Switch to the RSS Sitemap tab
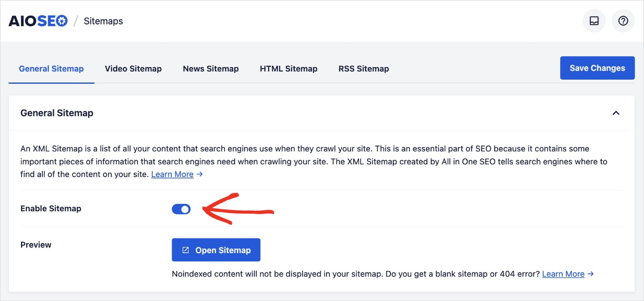644x301 pixels. tap(363, 69)
